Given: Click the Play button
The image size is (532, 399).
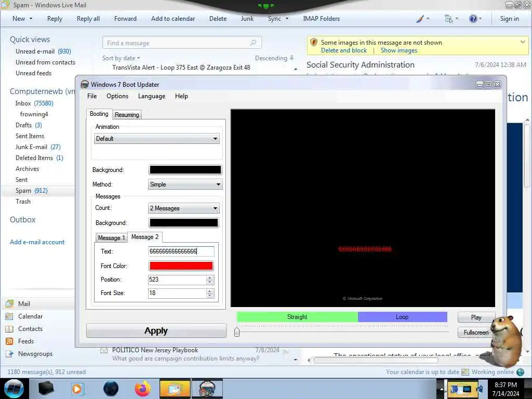Looking at the screenshot, I should point(476,317).
